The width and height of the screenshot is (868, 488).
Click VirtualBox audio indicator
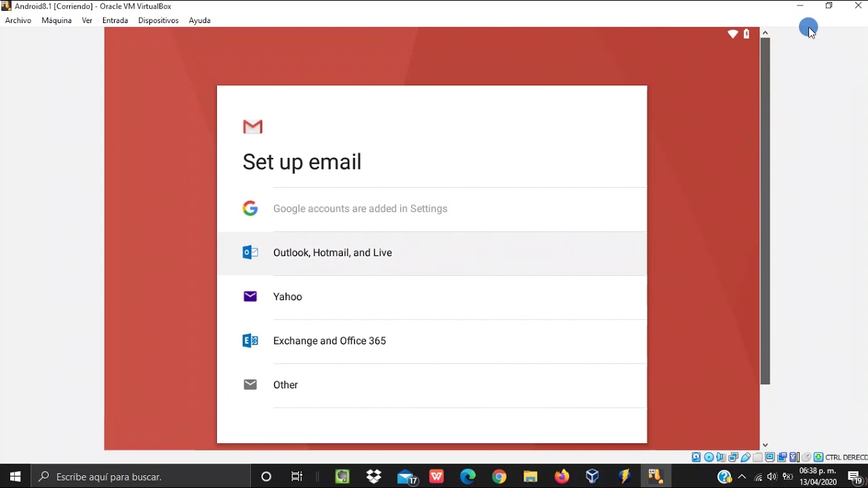coord(721,457)
